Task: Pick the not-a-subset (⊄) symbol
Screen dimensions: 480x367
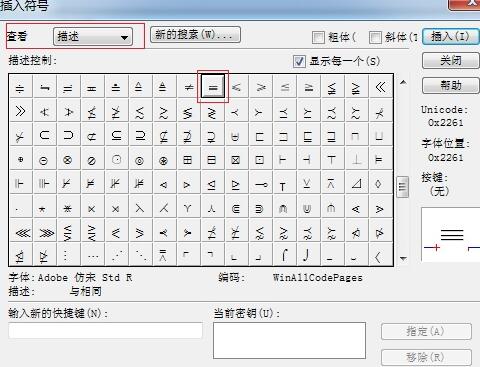Action: (93, 135)
